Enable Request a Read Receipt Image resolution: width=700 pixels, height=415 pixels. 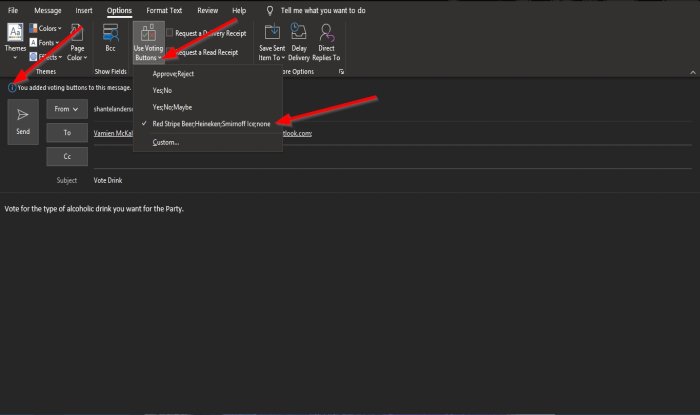click(x=206, y=52)
